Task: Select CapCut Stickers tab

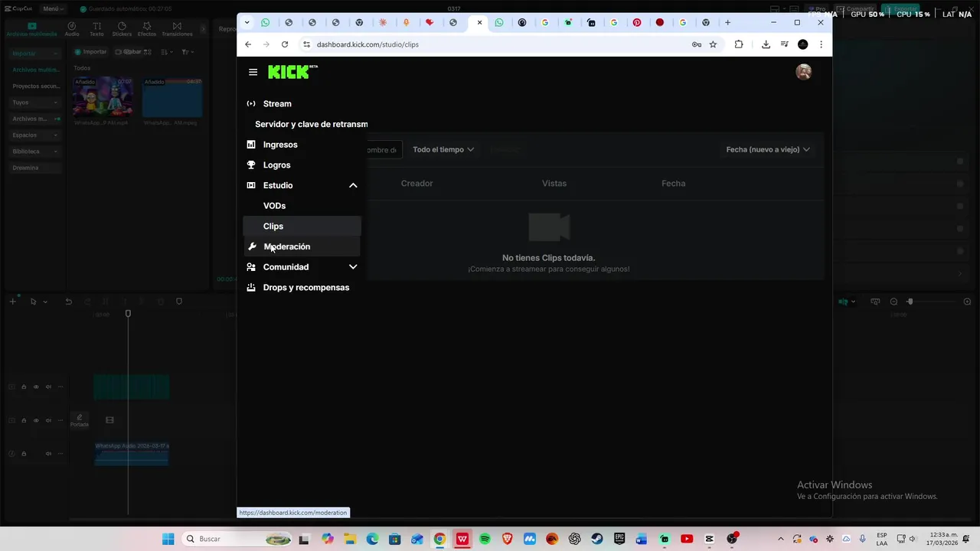Action: point(122,29)
